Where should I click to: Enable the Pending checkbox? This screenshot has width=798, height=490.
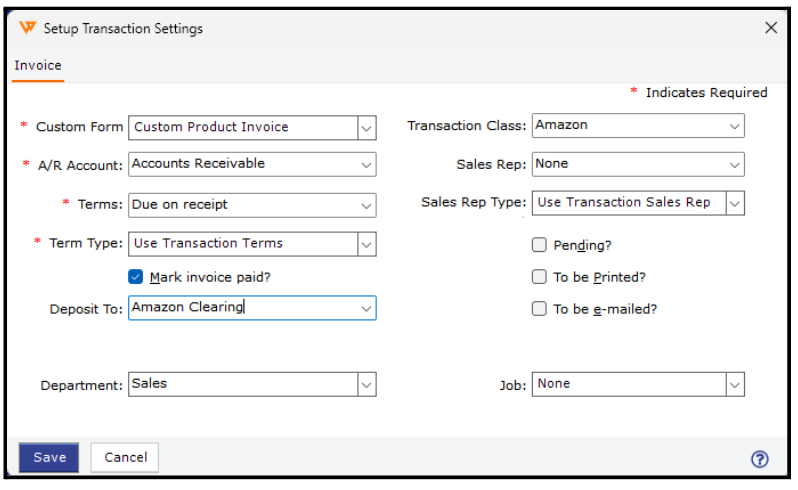pos(539,245)
